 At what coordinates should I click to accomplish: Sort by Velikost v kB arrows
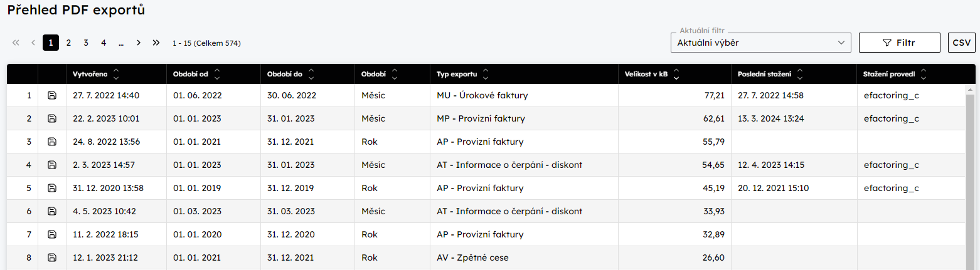(676, 74)
